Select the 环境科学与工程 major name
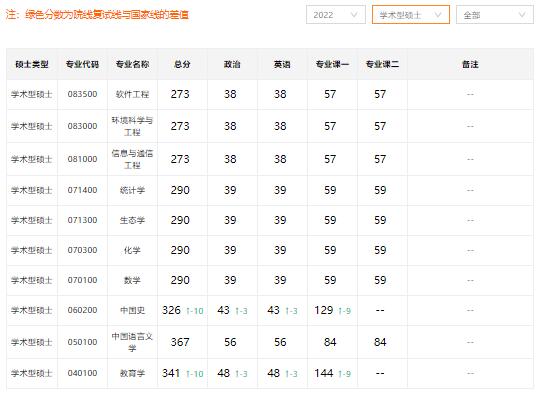The width and height of the screenshot is (538, 394). (132, 126)
